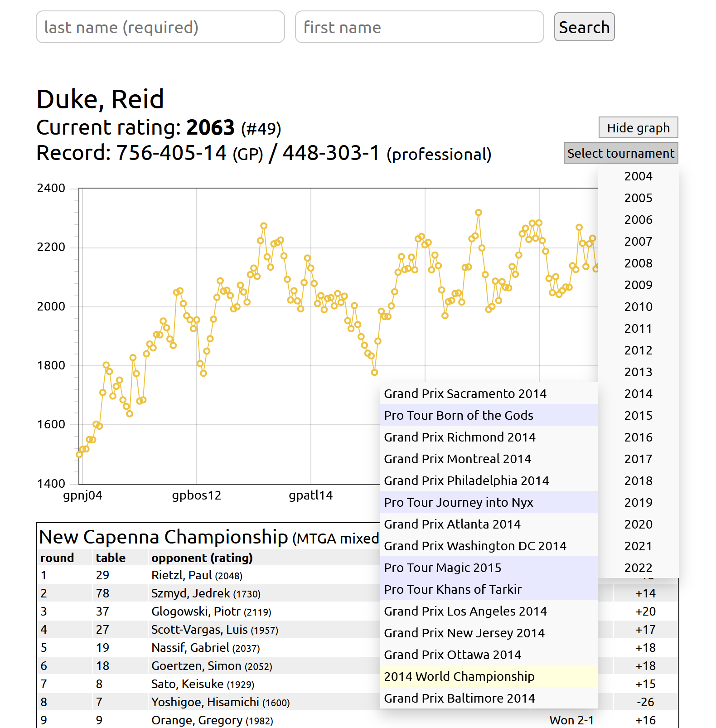Image resolution: width=716 pixels, height=728 pixels.
Task: Select year 2019 in the menu
Action: pos(638,503)
